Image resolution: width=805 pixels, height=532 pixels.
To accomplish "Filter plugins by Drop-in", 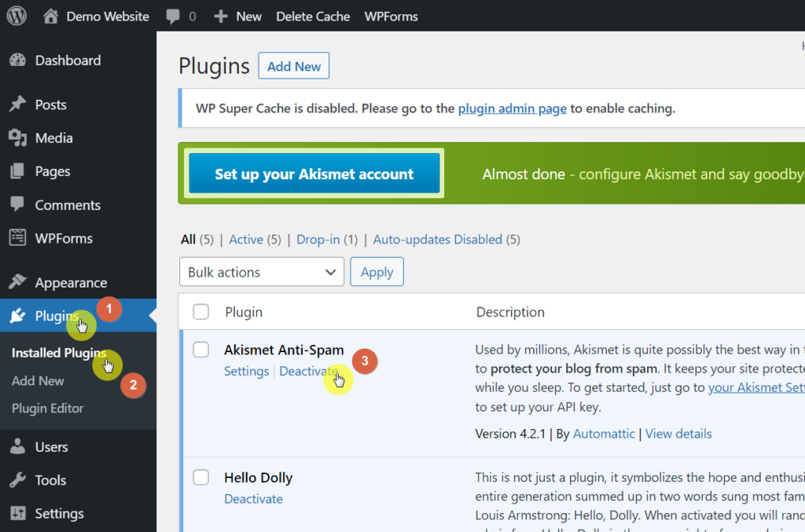I will 318,240.
